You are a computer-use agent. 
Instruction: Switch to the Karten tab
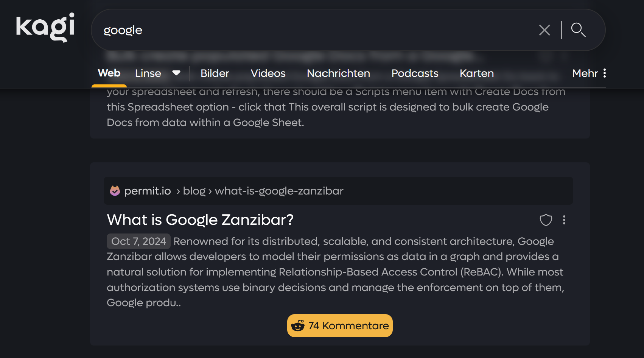(x=477, y=73)
